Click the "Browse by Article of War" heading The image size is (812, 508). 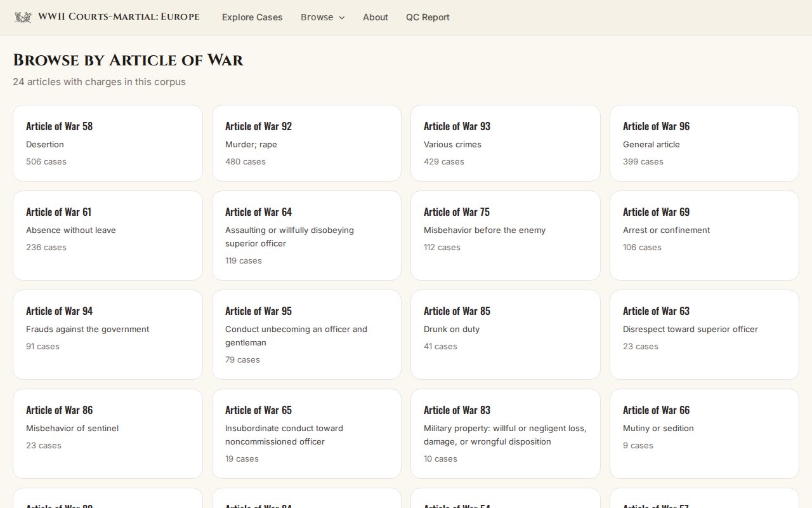point(128,60)
